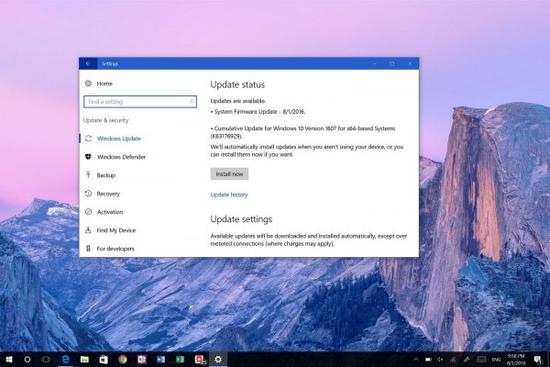Click the Update settings heading
The height and width of the screenshot is (367, 550).
pos(241,219)
